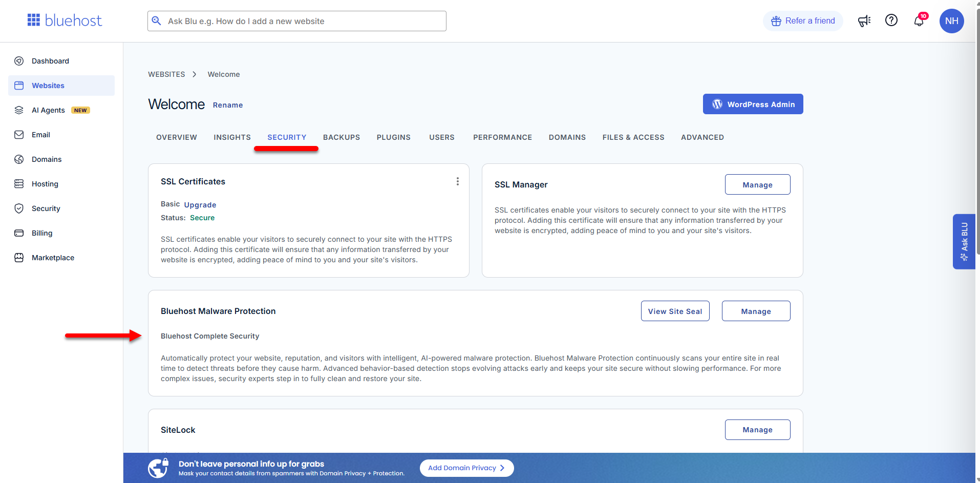Click the SSL Manager heading

(521, 184)
